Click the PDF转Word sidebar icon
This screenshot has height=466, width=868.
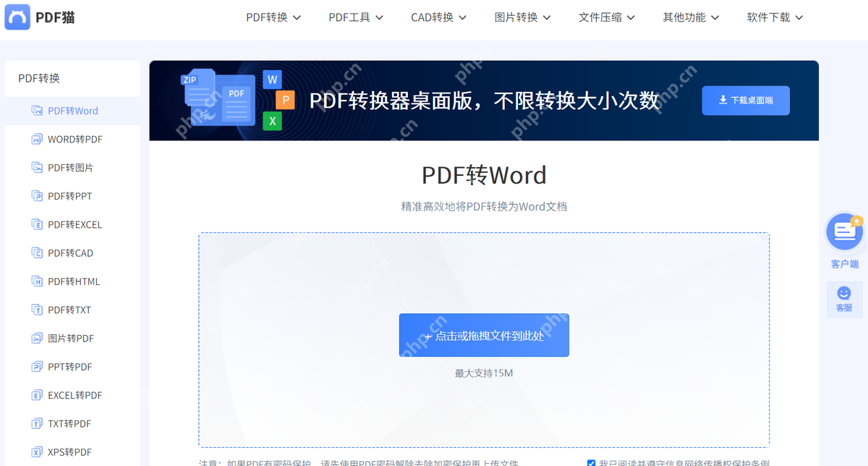tap(37, 111)
